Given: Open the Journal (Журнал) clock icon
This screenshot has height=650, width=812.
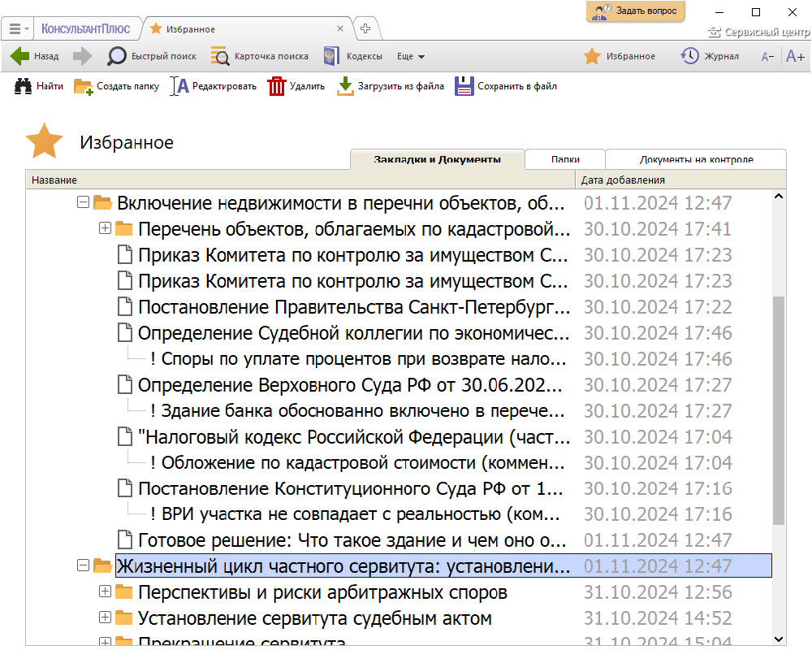Looking at the screenshot, I should click(689, 56).
